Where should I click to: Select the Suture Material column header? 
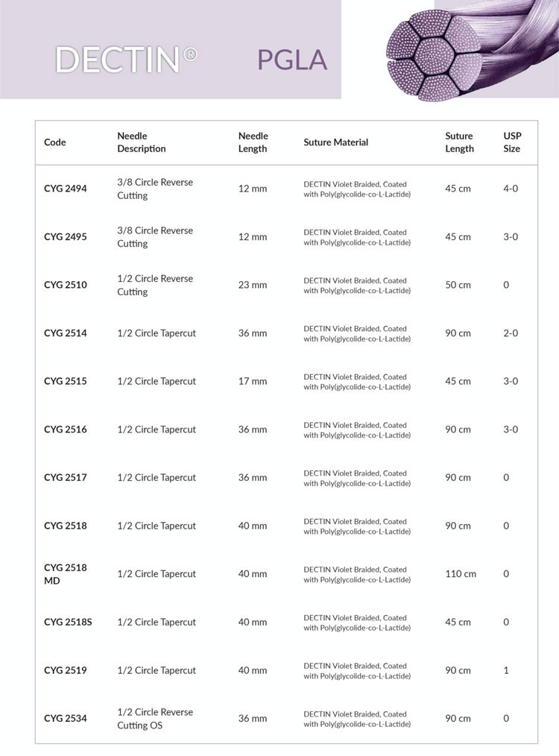(x=336, y=142)
